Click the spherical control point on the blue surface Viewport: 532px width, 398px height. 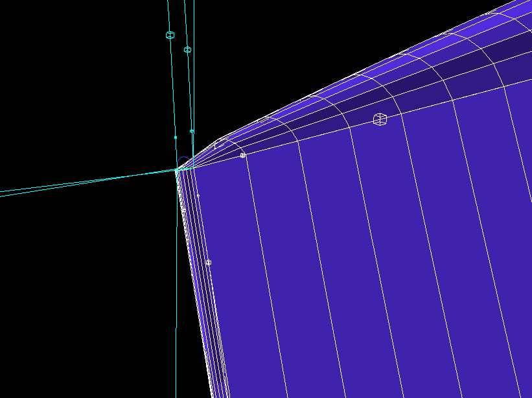(x=381, y=118)
